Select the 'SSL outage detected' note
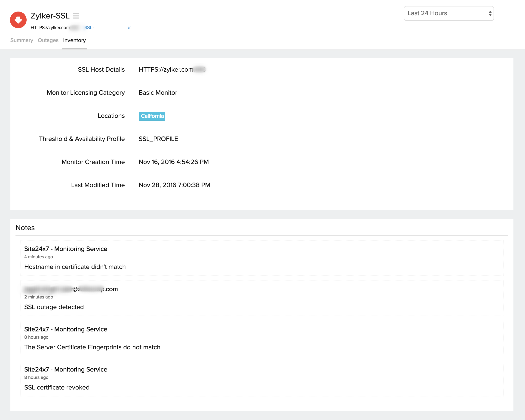Image resolution: width=525 pixels, height=420 pixels. [x=54, y=307]
